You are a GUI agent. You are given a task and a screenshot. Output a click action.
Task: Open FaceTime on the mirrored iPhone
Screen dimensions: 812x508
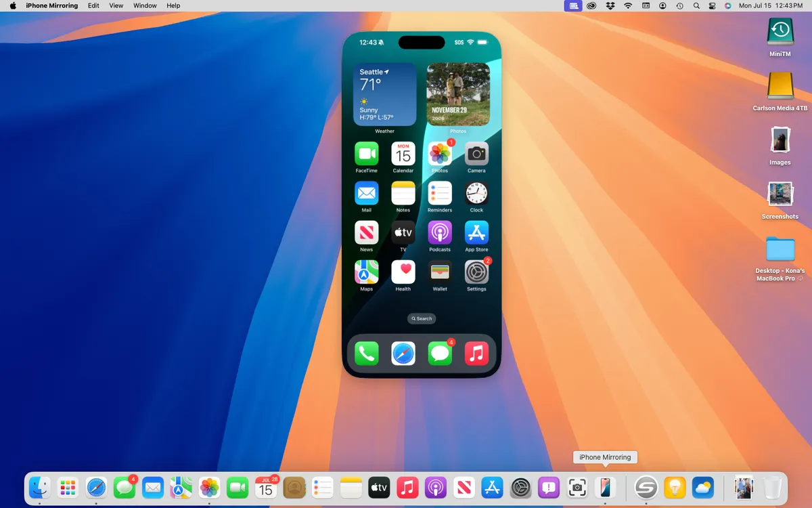click(367, 154)
